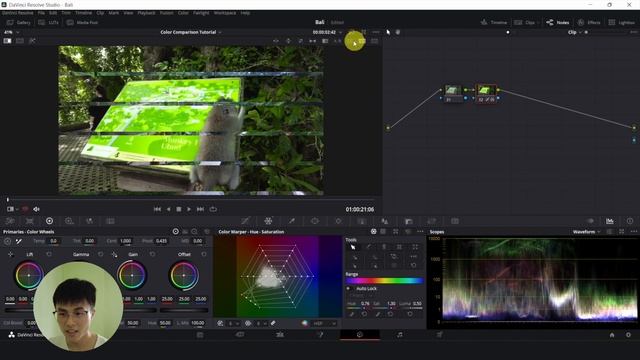The image size is (640, 360).
Task: Toggle split-screen highlighted icon in viewer toolbar
Action: pyautogui.click(x=361, y=41)
